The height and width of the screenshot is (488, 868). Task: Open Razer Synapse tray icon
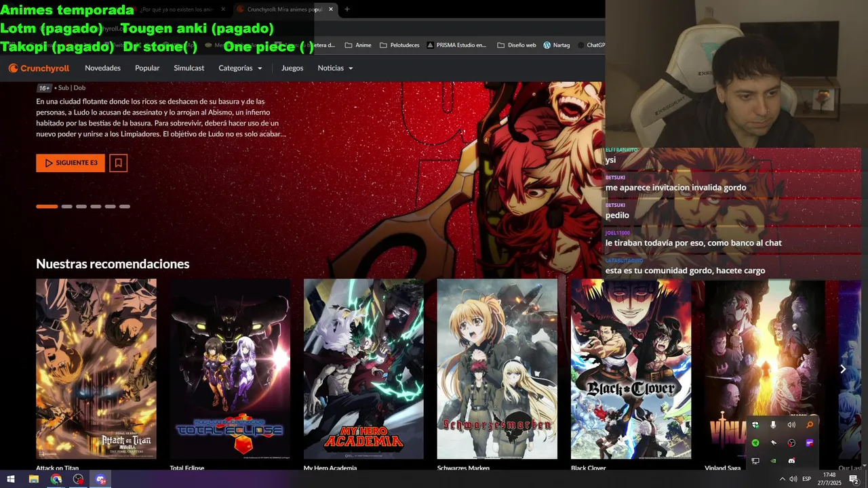[755, 443]
